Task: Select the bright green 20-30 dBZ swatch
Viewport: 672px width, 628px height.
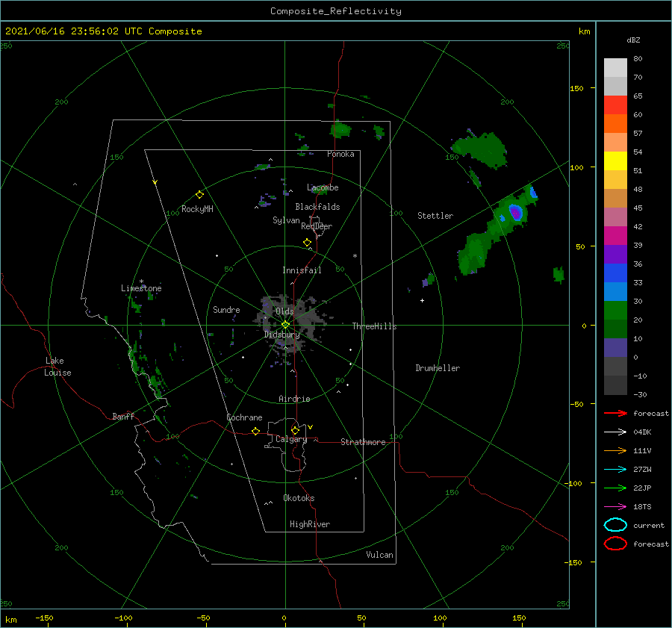Action: (615, 310)
